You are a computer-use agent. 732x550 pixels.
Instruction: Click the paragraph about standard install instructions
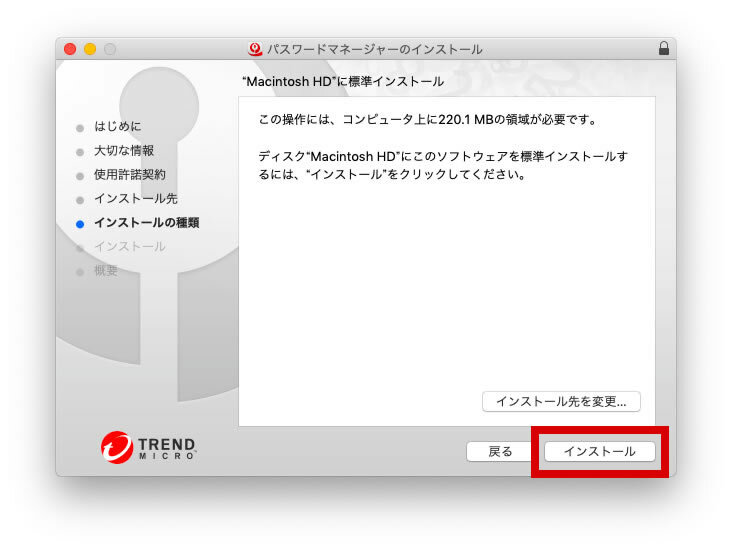click(x=443, y=165)
